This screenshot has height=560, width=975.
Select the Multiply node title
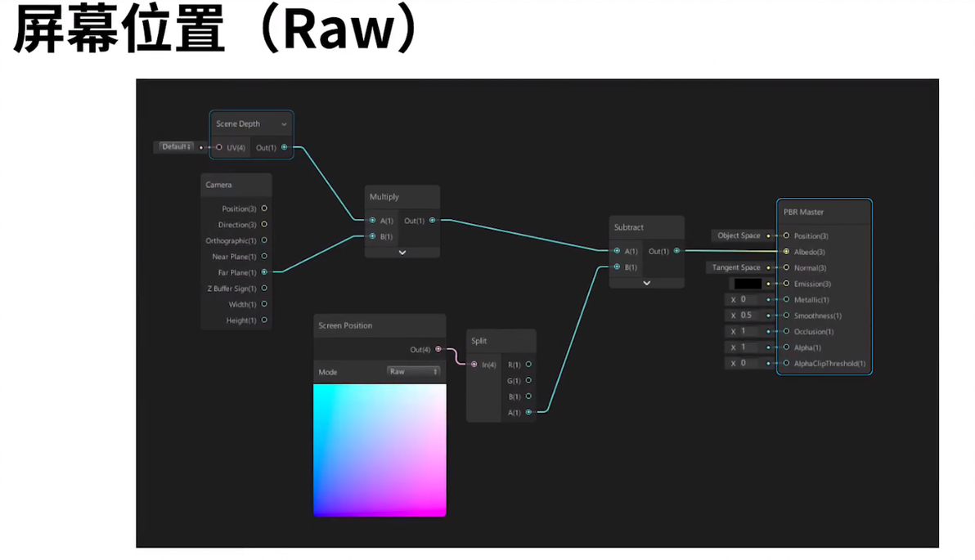click(384, 196)
